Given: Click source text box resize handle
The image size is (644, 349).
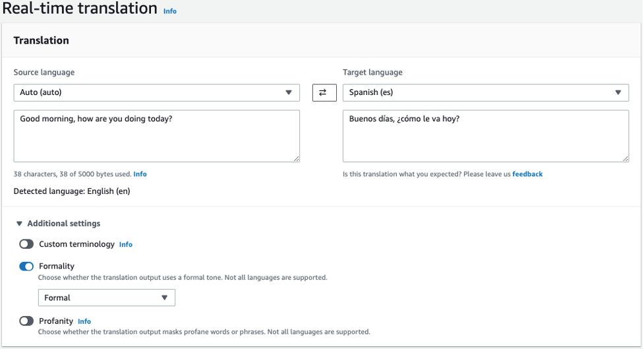Looking at the screenshot, I should point(297,158).
